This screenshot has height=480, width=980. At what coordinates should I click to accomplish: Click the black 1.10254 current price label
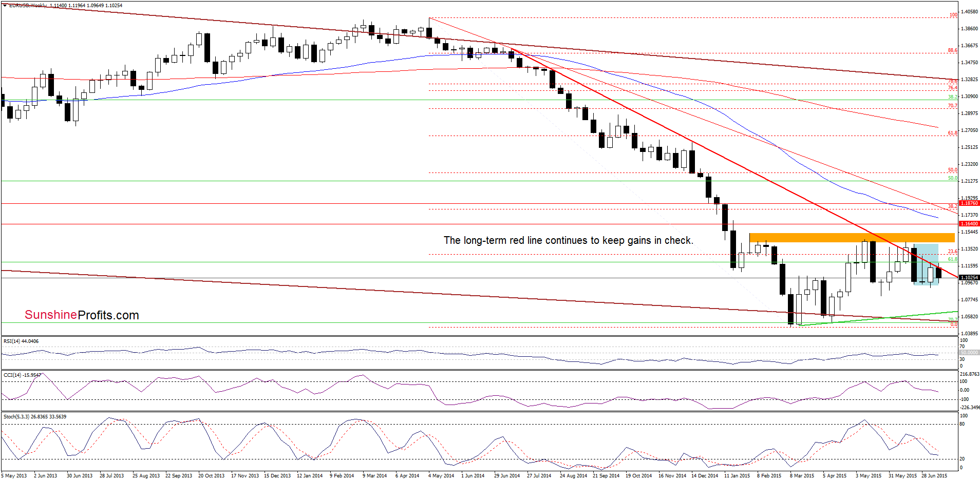pos(969,277)
